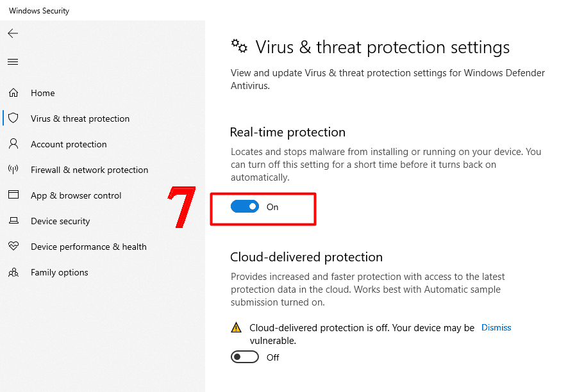Click the Device security laptop icon
584x392 pixels.
pyautogui.click(x=13, y=221)
